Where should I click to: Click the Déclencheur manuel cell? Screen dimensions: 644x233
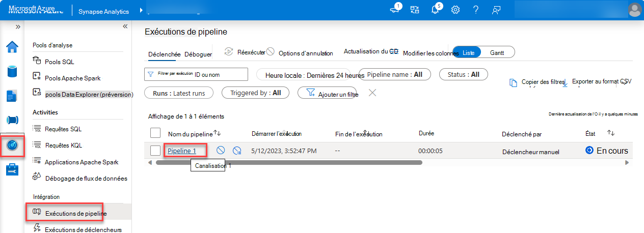tap(530, 152)
